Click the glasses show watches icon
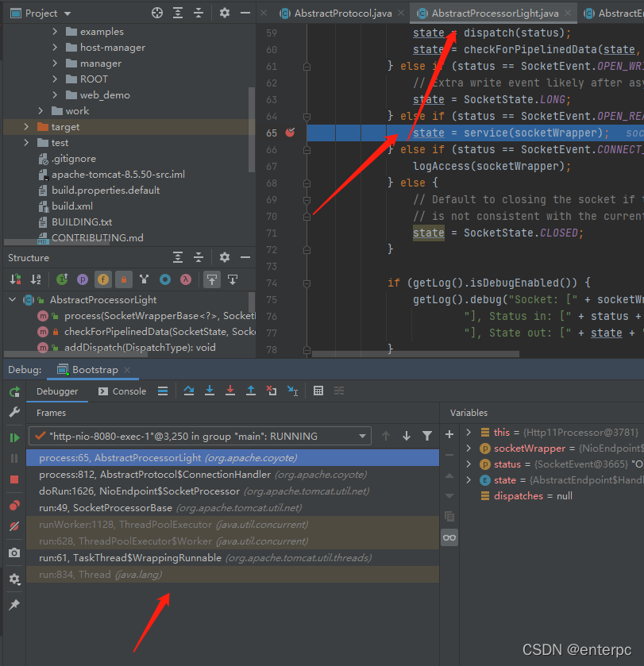Screen dimensions: 644x666 coord(449,537)
